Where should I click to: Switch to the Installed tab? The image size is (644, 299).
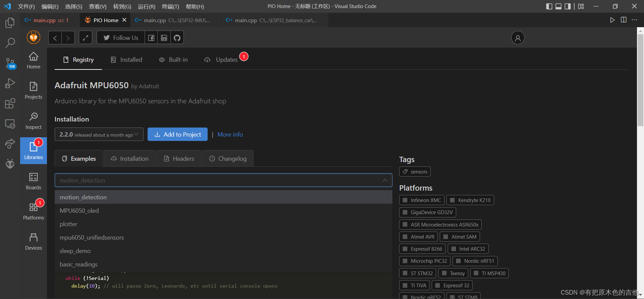click(126, 60)
